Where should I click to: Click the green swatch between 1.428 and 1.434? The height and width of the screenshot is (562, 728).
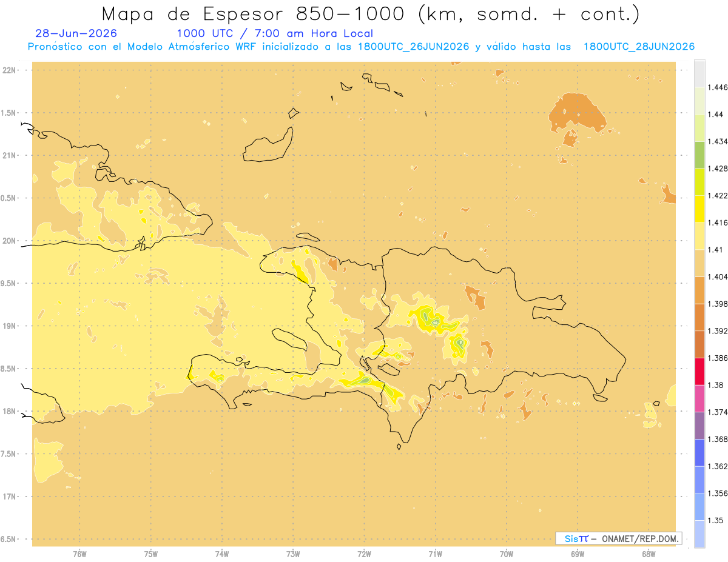point(699,155)
